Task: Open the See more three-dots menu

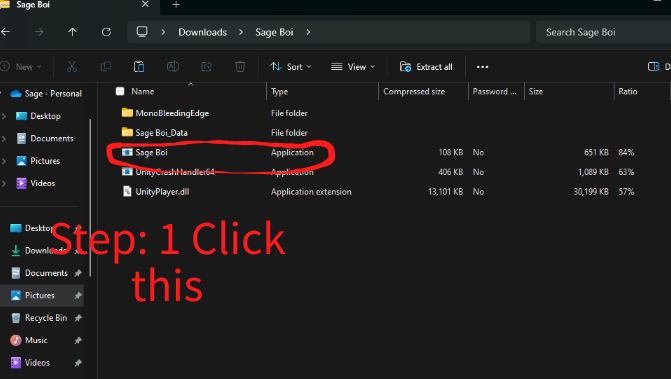Action: pos(482,67)
